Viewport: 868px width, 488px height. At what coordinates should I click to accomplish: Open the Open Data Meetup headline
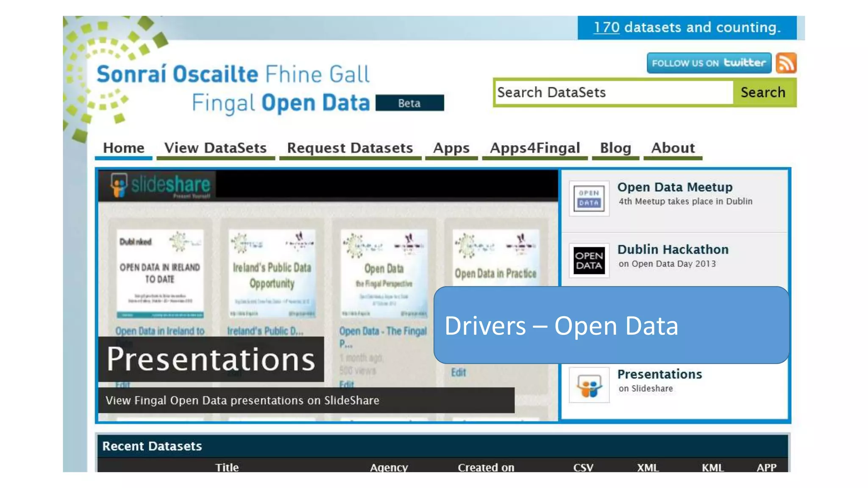pyautogui.click(x=674, y=187)
